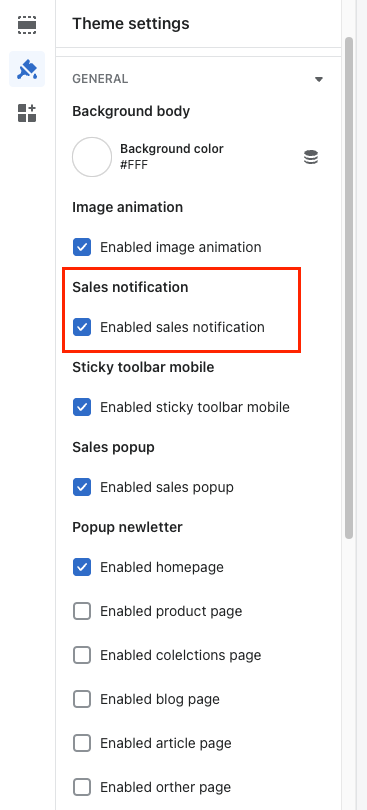Click the settings panel vertical scrollbar
The width and height of the screenshot is (367, 810).
pos(349,288)
